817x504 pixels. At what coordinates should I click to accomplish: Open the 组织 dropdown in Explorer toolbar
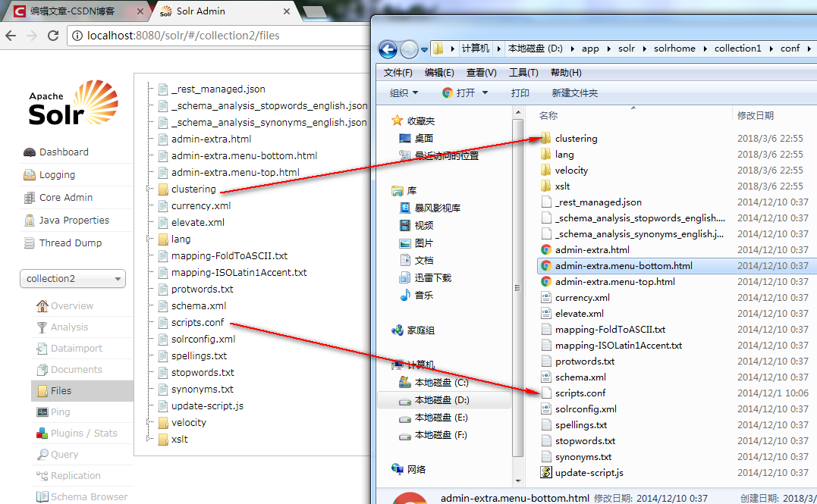click(404, 92)
